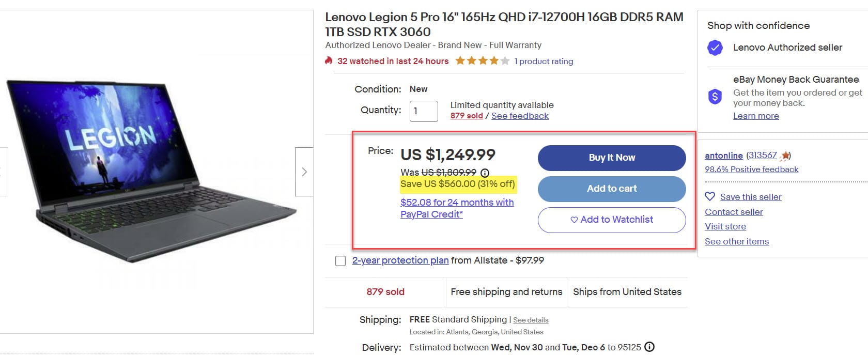This screenshot has width=868, height=355.
Task: Add item to Watchlist
Action: pos(612,220)
